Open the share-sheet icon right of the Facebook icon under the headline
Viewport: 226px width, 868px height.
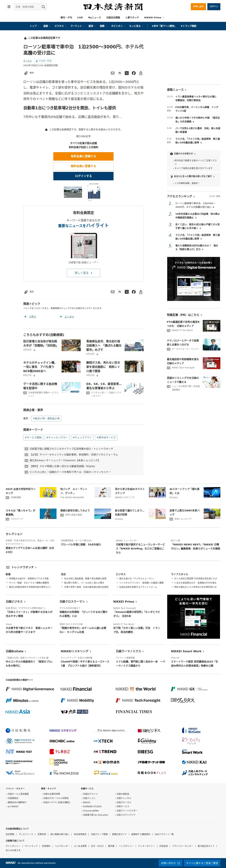141,73
